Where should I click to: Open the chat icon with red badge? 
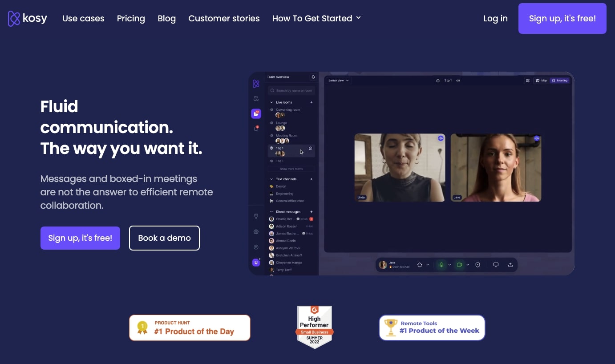point(256,114)
